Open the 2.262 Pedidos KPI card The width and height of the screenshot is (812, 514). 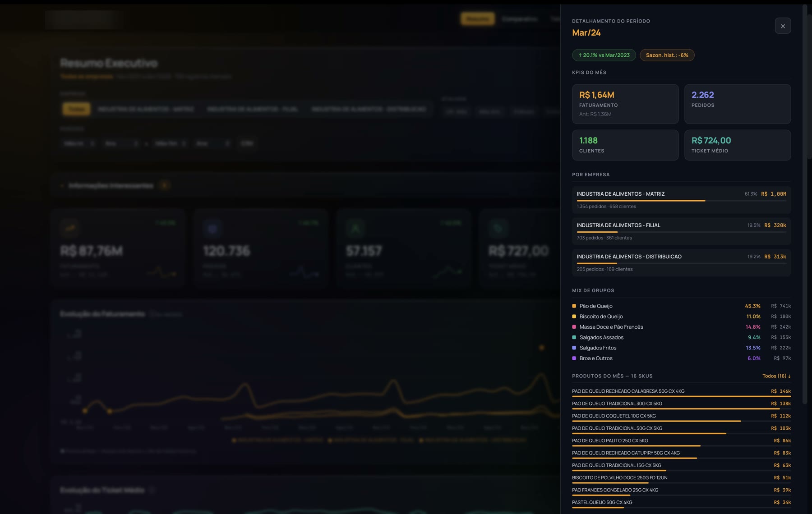pos(738,104)
